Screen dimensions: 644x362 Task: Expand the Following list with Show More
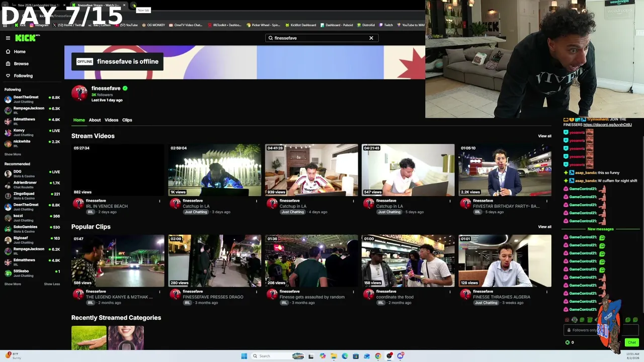tap(13, 154)
